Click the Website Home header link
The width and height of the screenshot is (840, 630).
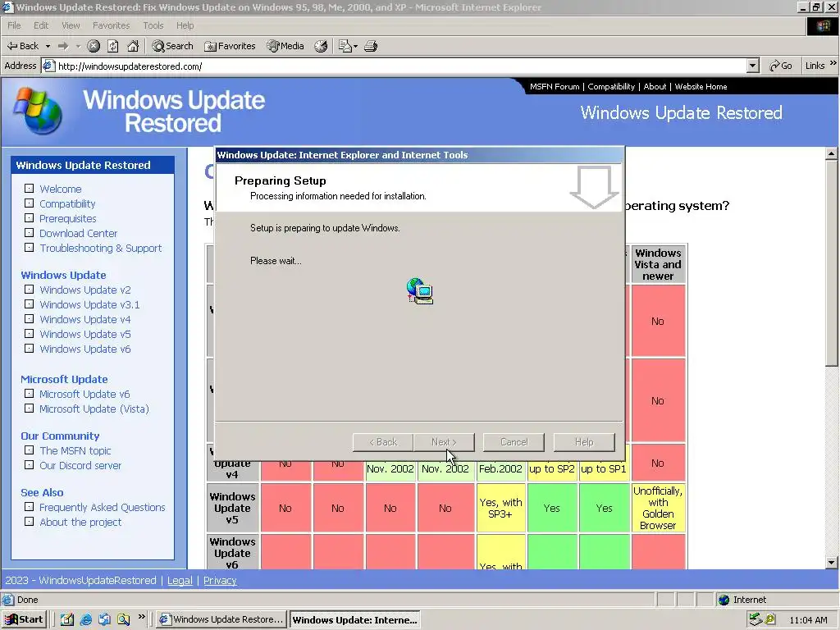[701, 86]
